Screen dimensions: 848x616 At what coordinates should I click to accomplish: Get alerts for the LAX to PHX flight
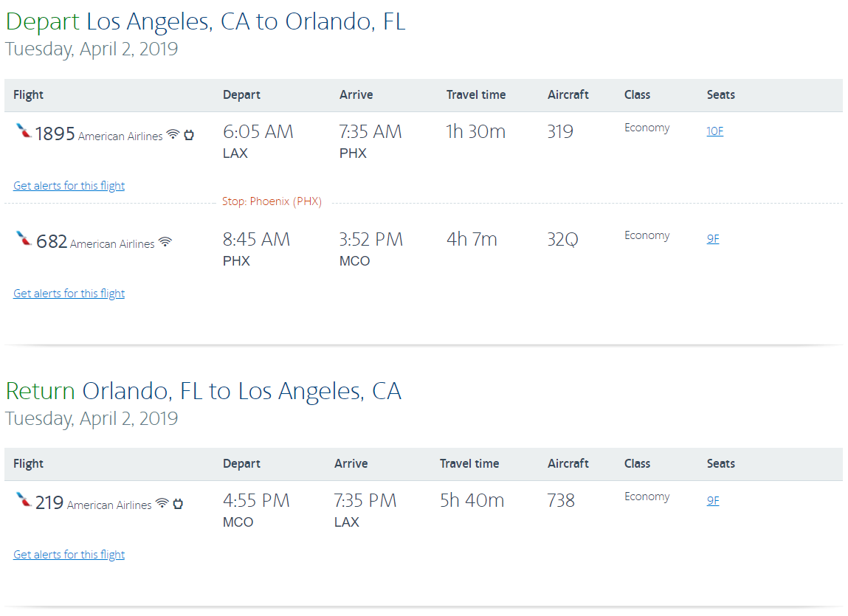(x=69, y=186)
